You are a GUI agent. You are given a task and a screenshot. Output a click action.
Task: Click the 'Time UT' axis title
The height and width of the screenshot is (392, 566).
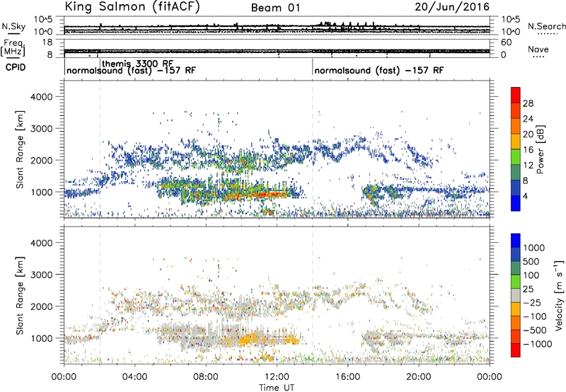pos(277,387)
